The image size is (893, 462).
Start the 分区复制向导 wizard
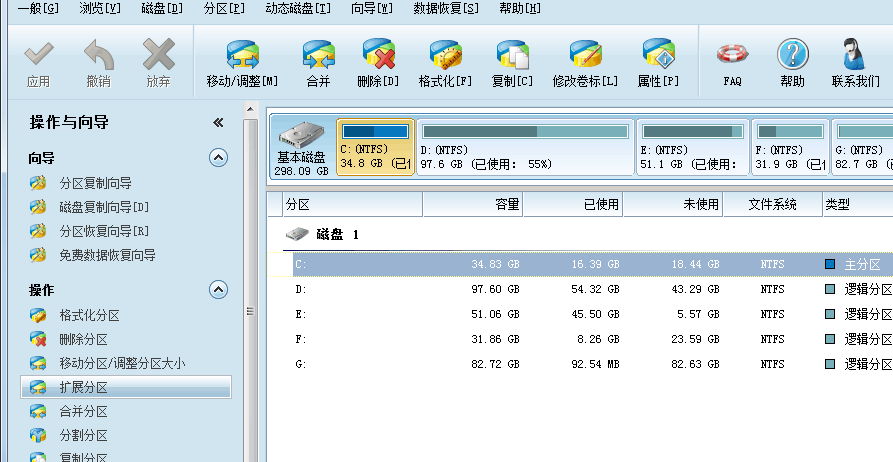(x=96, y=183)
